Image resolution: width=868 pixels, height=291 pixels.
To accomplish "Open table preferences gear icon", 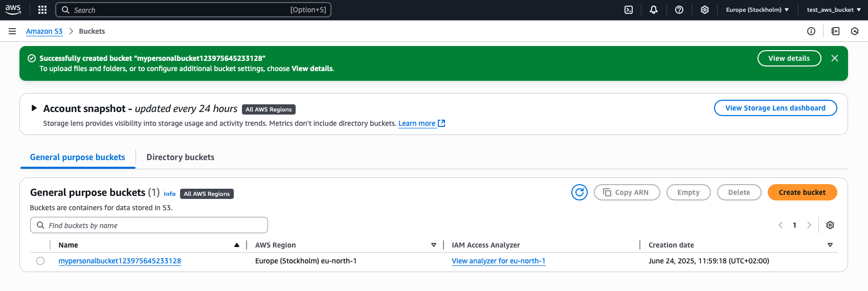I will pyautogui.click(x=830, y=225).
